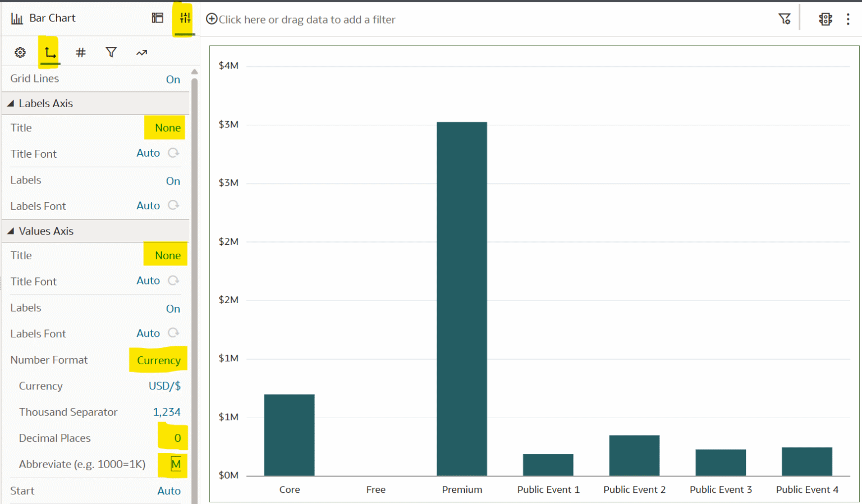Open the Conditional Formatting traffic-light icon
This screenshot has height=504, width=862.
coord(825,19)
